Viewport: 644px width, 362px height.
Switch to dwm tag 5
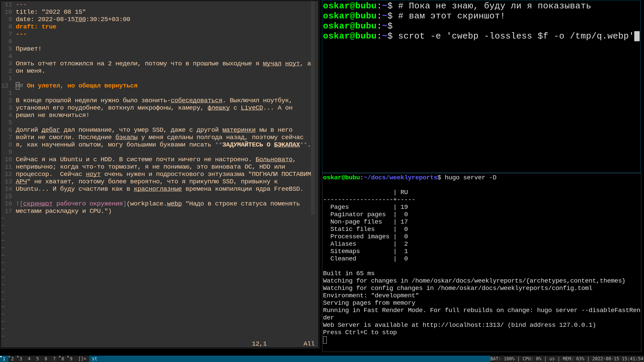pyautogui.click(x=38, y=359)
